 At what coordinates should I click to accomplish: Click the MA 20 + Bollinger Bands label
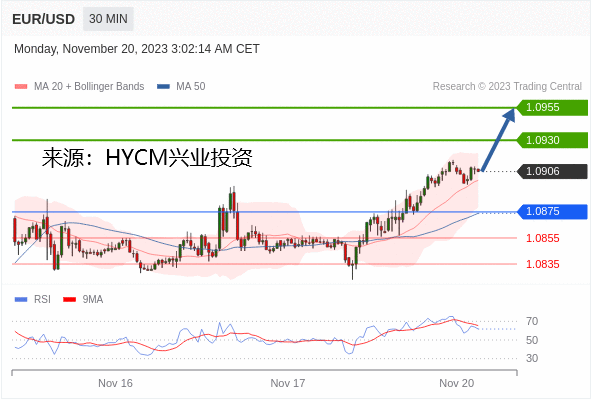click(89, 87)
